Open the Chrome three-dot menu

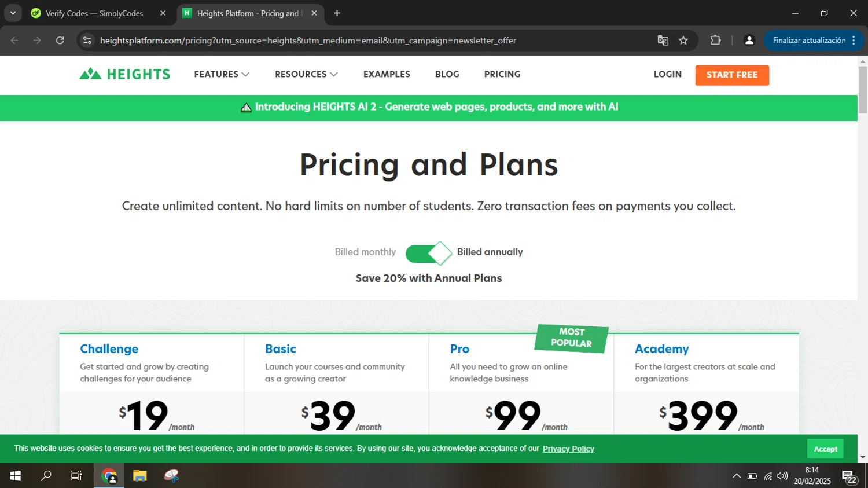[854, 41]
